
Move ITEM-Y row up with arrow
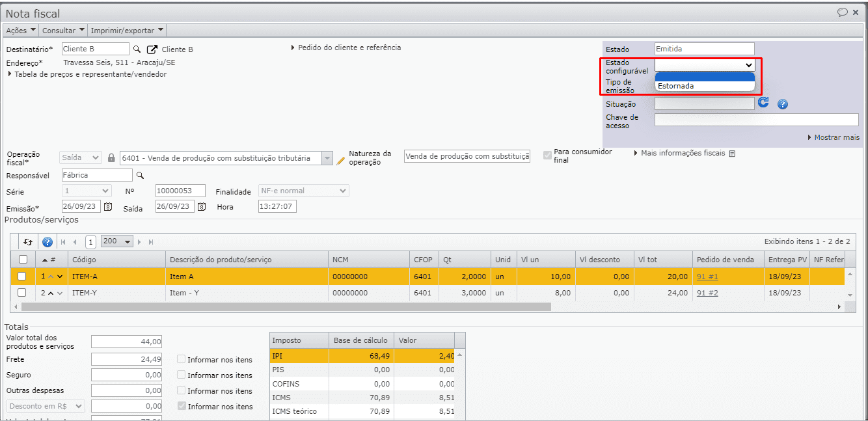click(51, 293)
